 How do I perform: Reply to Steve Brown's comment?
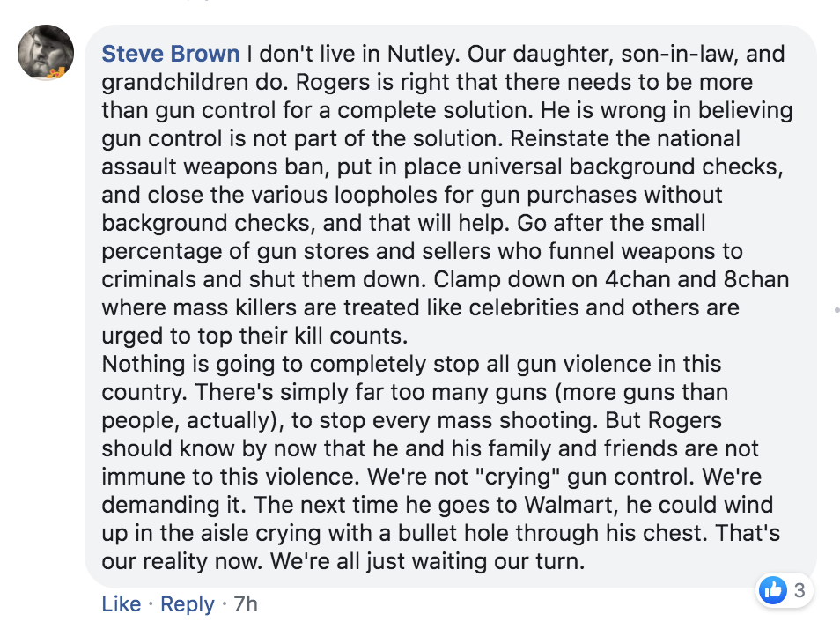[188, 603]
